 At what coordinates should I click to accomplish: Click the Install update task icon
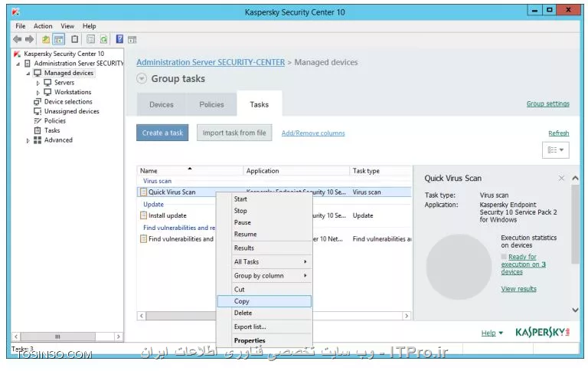pyautogui.click(x=143, y=215)
